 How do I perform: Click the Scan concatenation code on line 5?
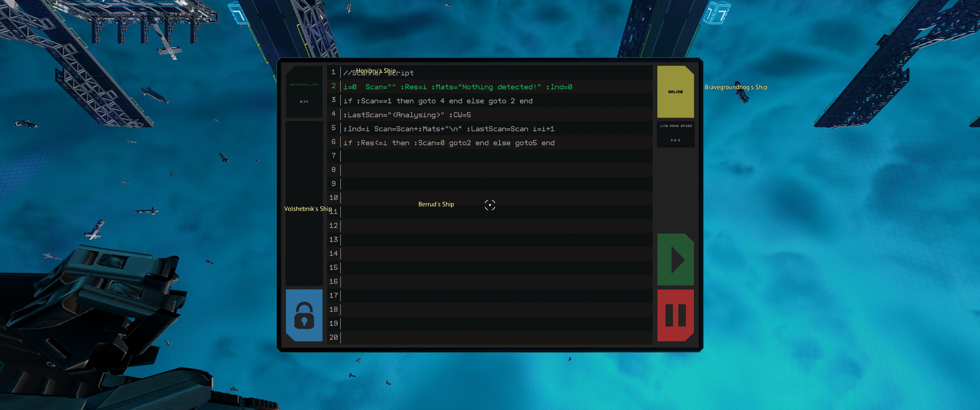coord(449,129)
